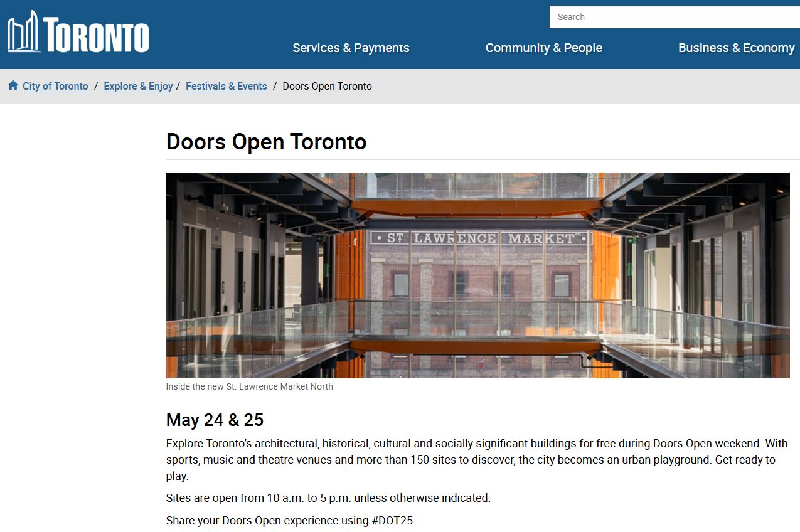Screen dimensions: 800x532
Task: Click the #DOT25 hashtag sentence
Action: click(291, 521)
